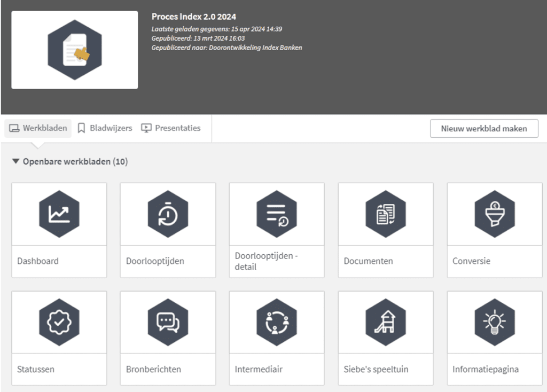Click the Intermediair people cycle icon
547x392 pixels.
tap(276, 323)
